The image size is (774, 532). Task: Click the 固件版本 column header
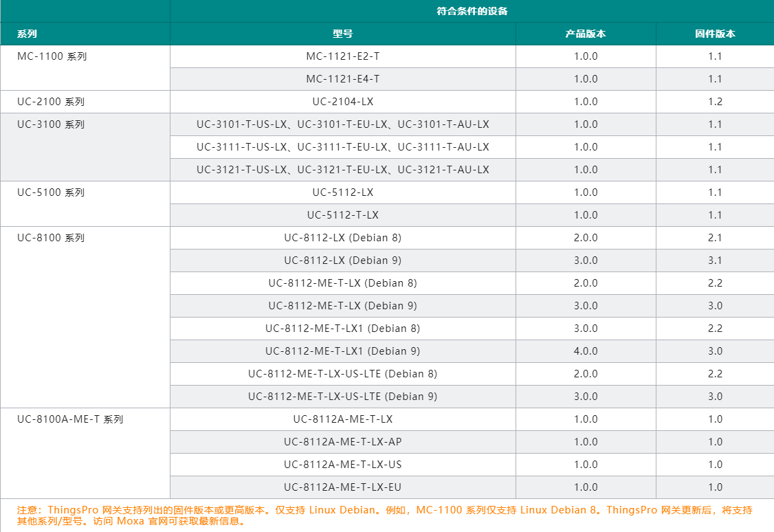click(715, 34)
